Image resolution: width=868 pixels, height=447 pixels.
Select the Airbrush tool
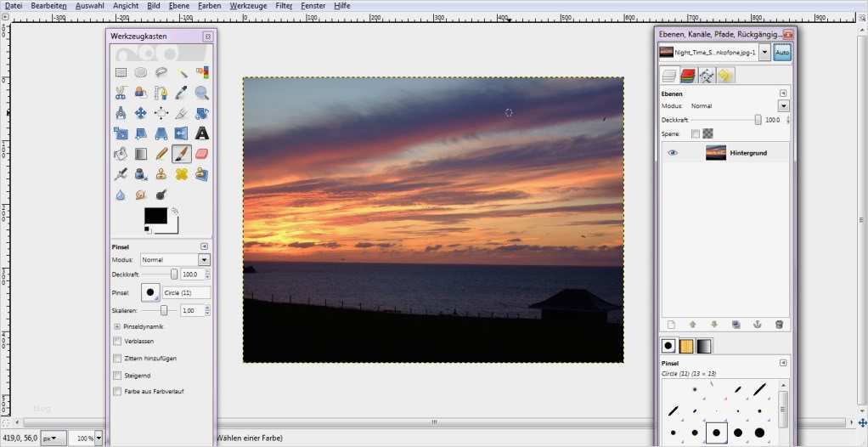click(x=121, y=174)
